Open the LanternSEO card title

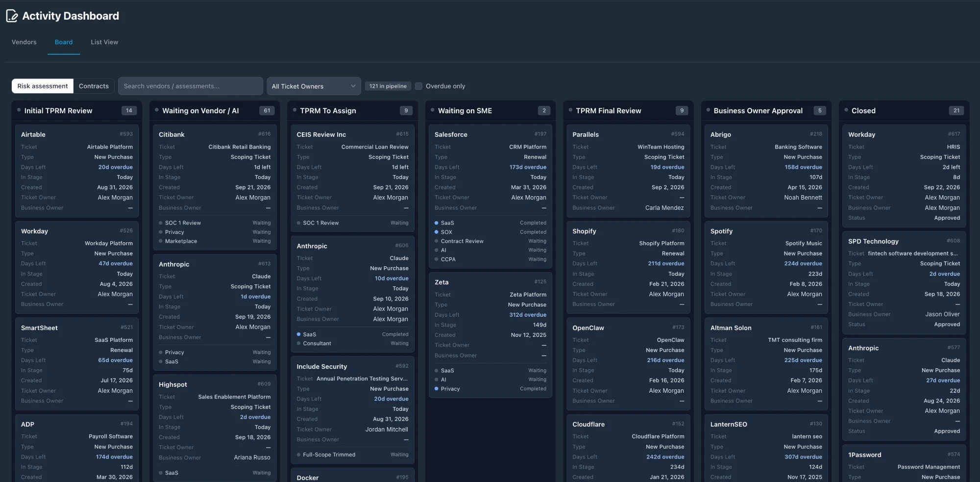pyautogui.click(x=729, y=425)
